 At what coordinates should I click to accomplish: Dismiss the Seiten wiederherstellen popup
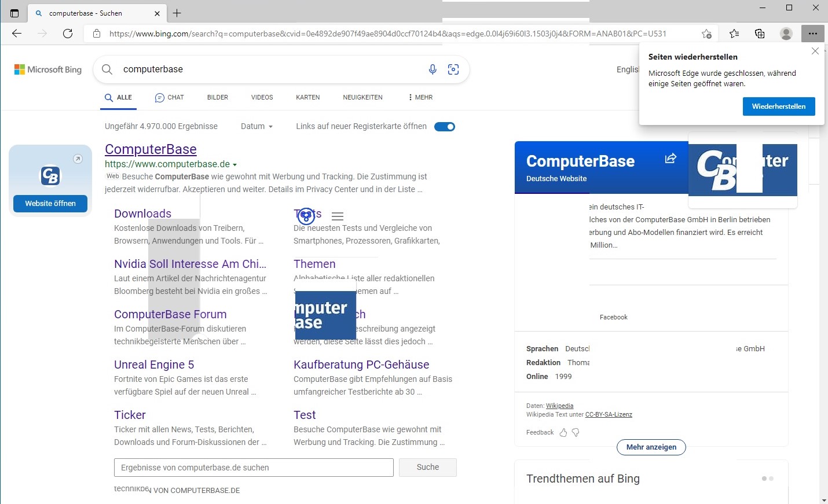coord(815,51)
